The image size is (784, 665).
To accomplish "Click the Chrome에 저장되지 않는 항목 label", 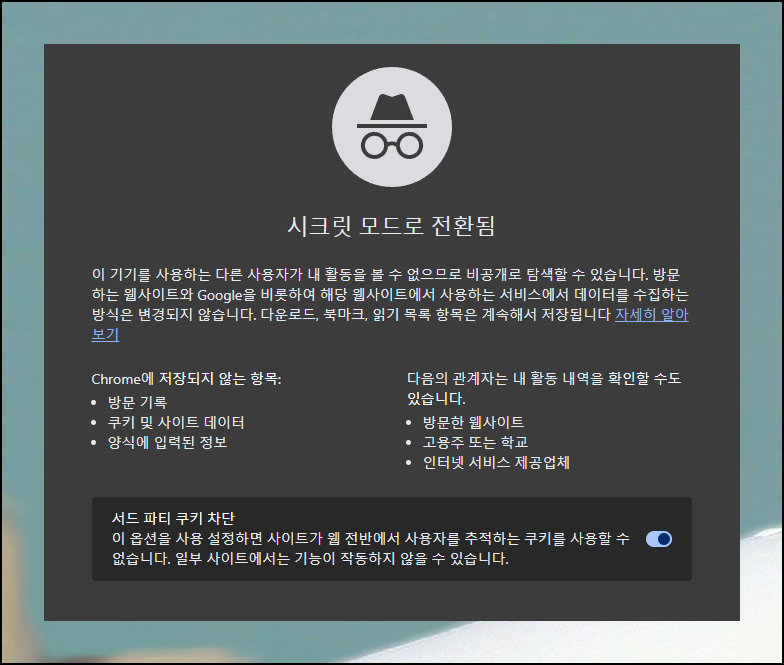I will tap(186, 379).
